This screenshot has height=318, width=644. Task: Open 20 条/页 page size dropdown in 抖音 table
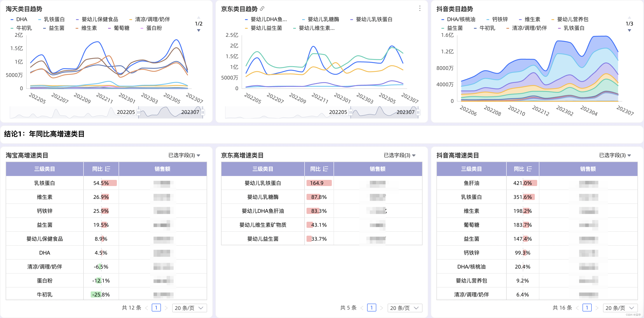(x=620, y=308)
